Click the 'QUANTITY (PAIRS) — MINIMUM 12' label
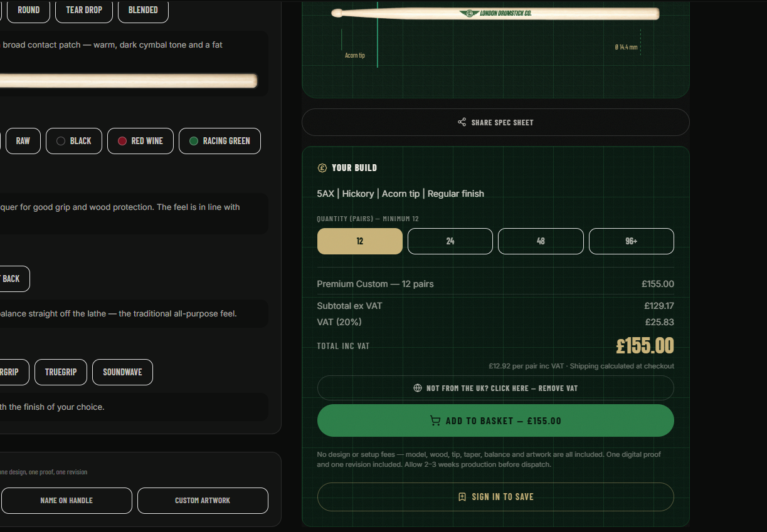The width and height of the screenshot is (767, 532). click(x=368, y=219)
